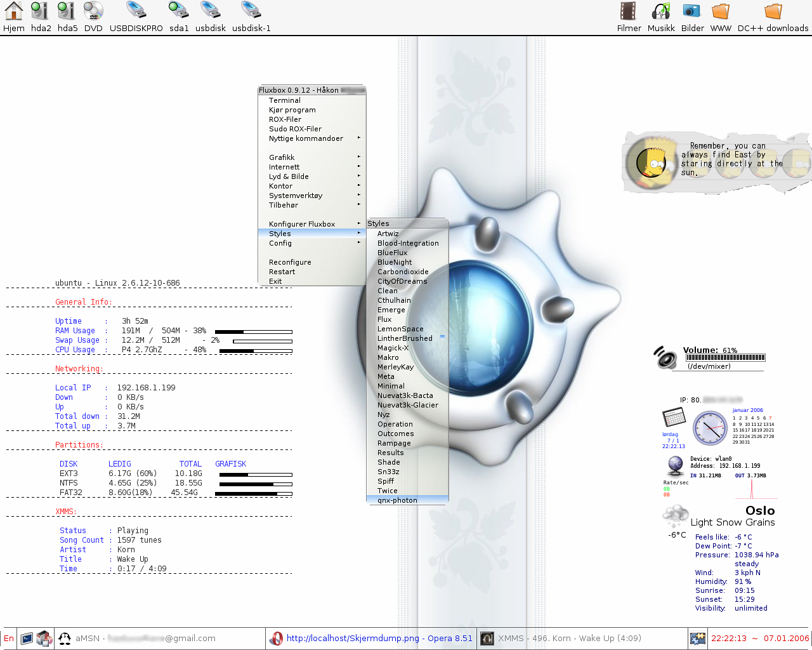
Task: Expand the Grafikk submenu
Action: tap(312, 157)
